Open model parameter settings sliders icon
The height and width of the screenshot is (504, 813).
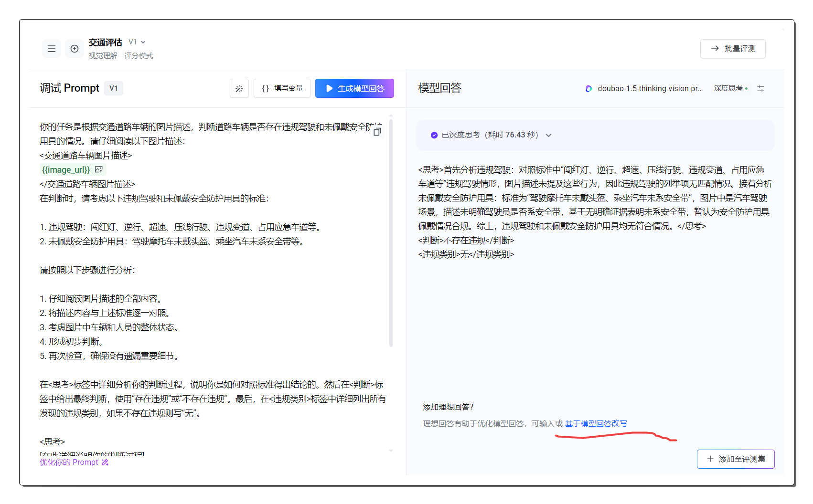pyautogui.click(x=761, y=88)
